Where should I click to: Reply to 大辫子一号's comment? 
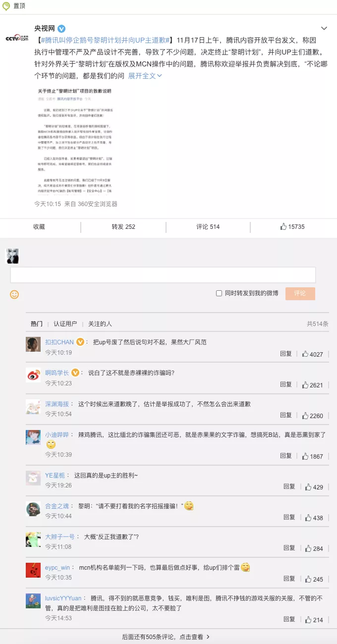click(x=289, y=548)
